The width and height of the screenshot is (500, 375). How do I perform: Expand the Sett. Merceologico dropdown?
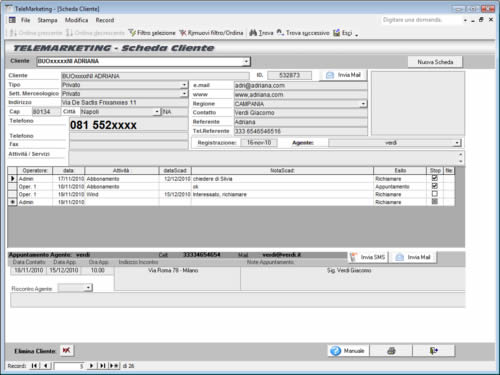click(184, 94)
